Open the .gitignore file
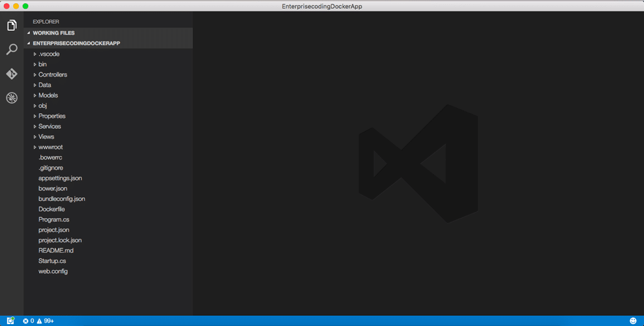Viewport: 644px width, 326px height. [50, 168]
